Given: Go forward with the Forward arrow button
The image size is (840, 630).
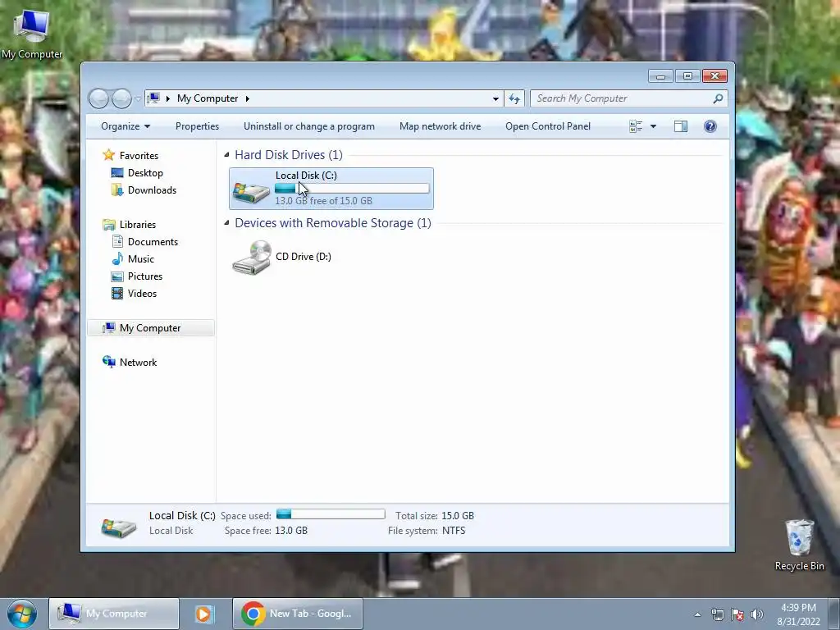Looking at the screenshot, I should [121, 98].
